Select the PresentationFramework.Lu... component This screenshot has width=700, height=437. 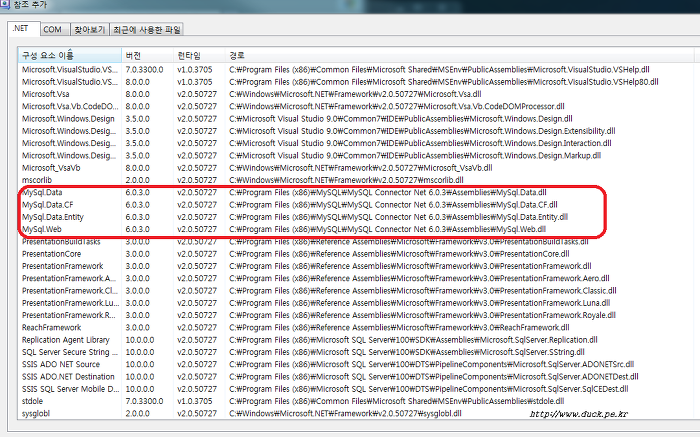[71, 303]
